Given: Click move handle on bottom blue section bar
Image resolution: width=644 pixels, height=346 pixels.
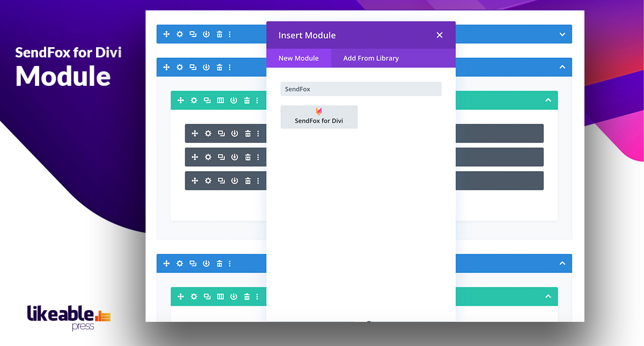Looking at the screenshot, I should pyautogui.click(x=166, y=263).
